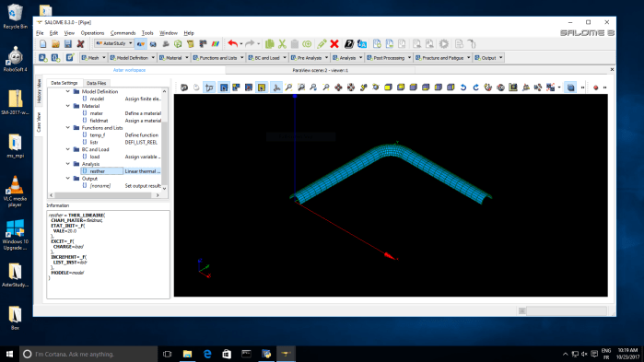
Task: Click the viewer rotate counterclockwise icon
Action: tap(463, 88)
